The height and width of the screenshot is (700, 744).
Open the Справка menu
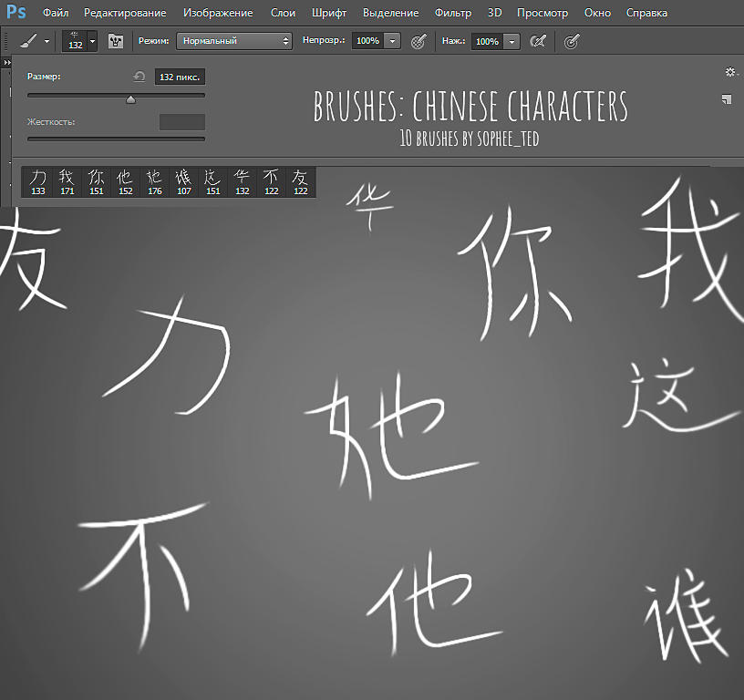pos(646,13)
